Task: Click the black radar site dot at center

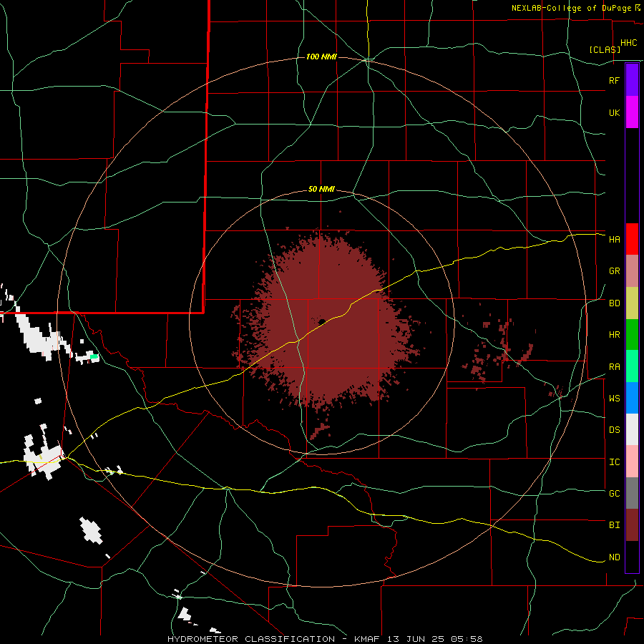Action: (x=322, y=321)
